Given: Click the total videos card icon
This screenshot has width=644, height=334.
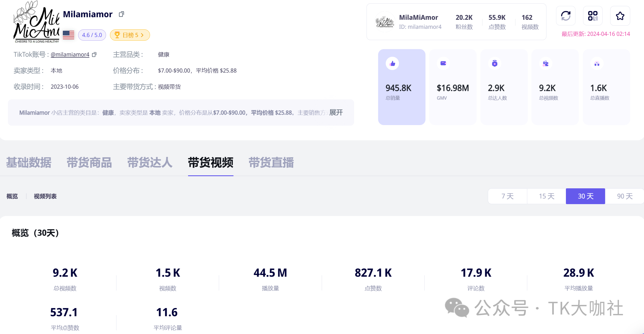Looking at the screenshot, I should click(546, 64).
